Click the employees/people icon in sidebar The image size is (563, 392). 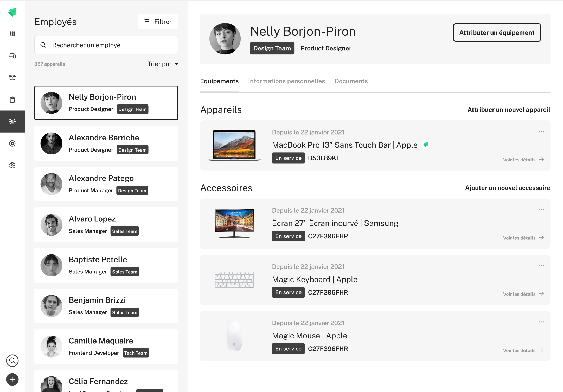pos(12,121)
